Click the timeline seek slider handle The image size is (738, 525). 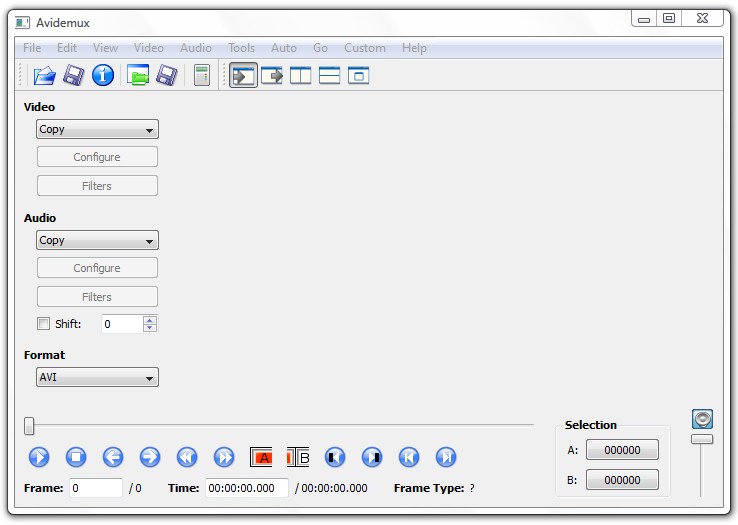pos(29,426)
